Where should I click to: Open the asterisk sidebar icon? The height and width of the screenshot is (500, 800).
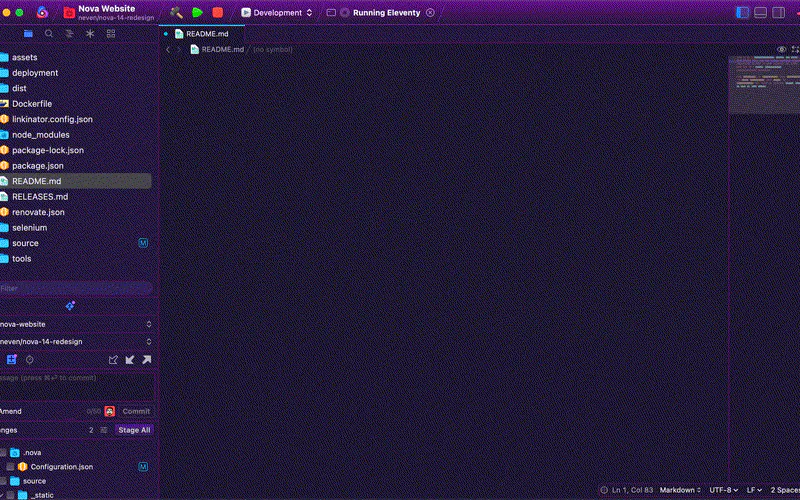[90, 34]
